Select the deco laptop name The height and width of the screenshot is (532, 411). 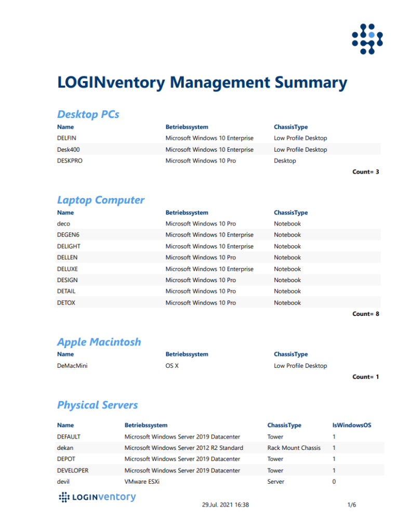63,224
